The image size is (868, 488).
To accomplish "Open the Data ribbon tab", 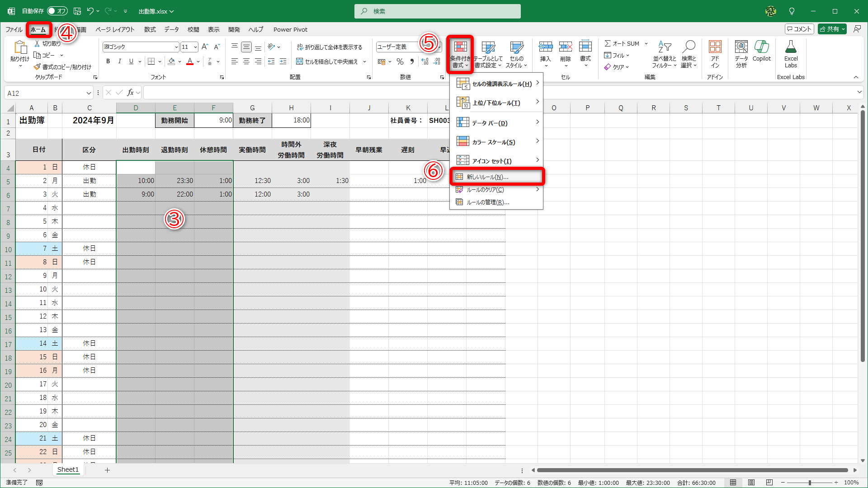I will [x=171, y=29].
